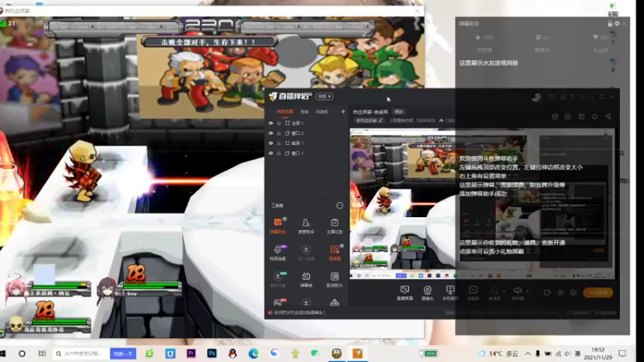Add a 直播屏幕 screen capture source

pos(405,293)
